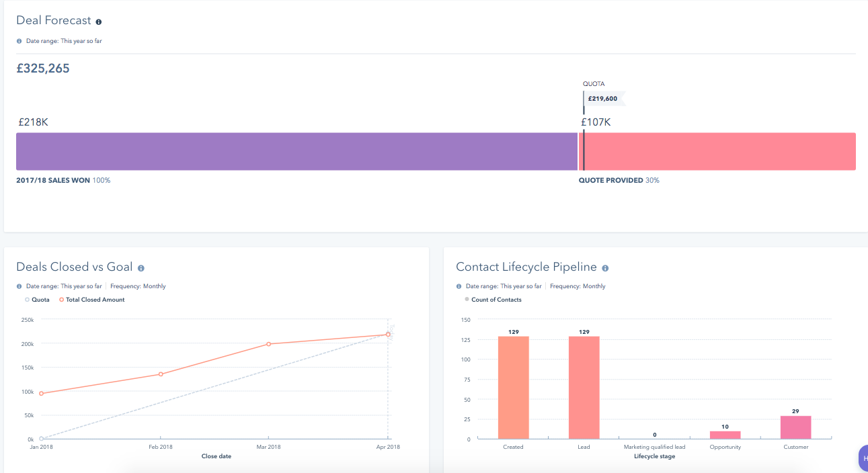Click the £107K amount label
Screen dimensions: 868x473
[x=596, y=122]
